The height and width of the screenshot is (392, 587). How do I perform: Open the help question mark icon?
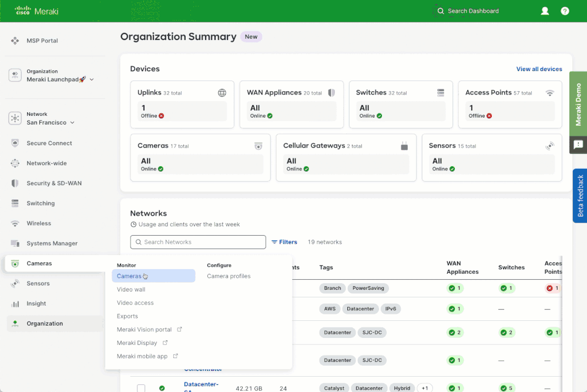pyautogui.click(x=565, y=11)
